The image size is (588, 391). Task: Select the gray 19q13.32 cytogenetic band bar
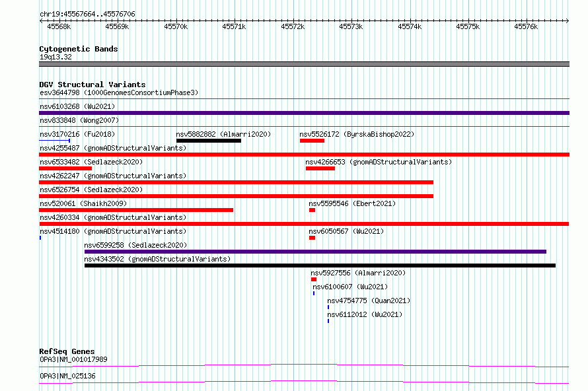click(x=304, y=64)
